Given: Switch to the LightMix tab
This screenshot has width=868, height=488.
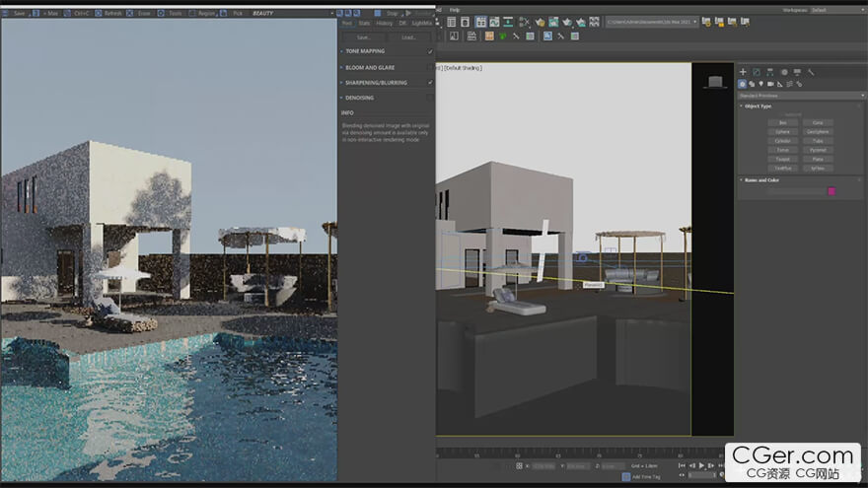Looking at the screenshot, I should [422, 24].
